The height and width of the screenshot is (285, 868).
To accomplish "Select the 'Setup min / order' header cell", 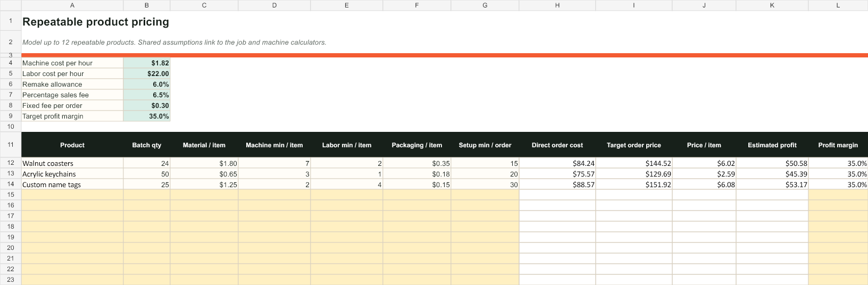I will tap(485, 145).
